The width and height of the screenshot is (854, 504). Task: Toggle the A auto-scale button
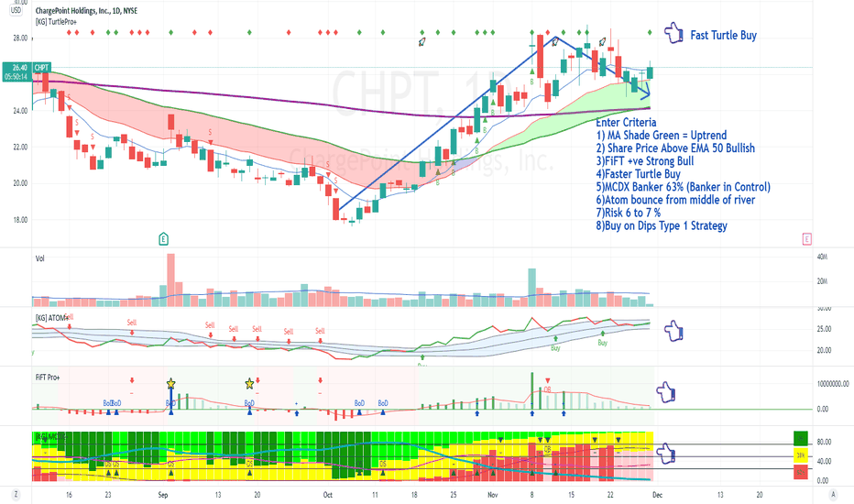coord(833,495)
